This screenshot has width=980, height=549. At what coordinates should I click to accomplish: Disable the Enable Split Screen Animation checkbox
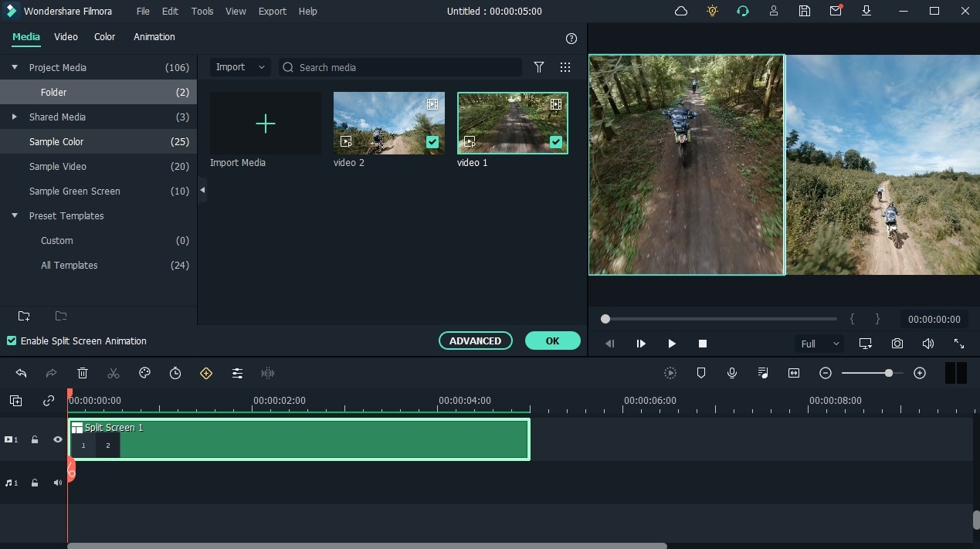click(x=12, y=341)
